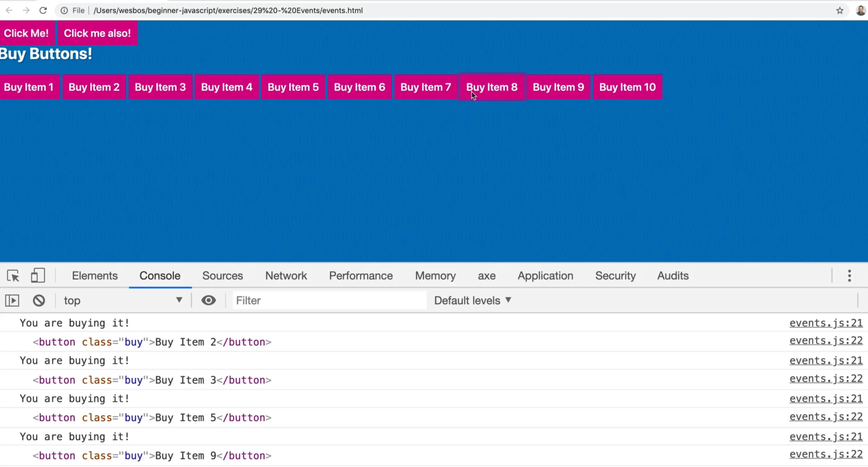Click the site info icon in the address bar
Screen dimensions: 868x467
(x=64, y=10)
